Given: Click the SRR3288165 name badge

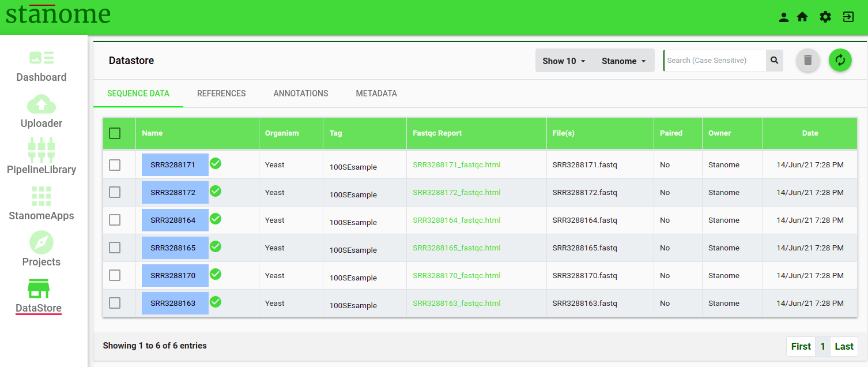Looking at the screenshot, I should pyautogui.click(x=175, y=248).
